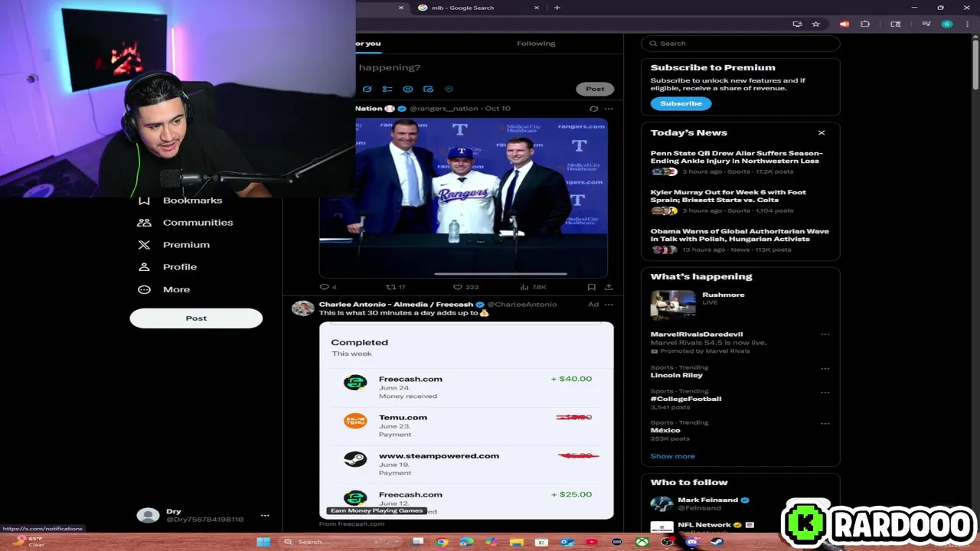Open Charlee Antonio profile name
The image size is (980, 551).
396,305
